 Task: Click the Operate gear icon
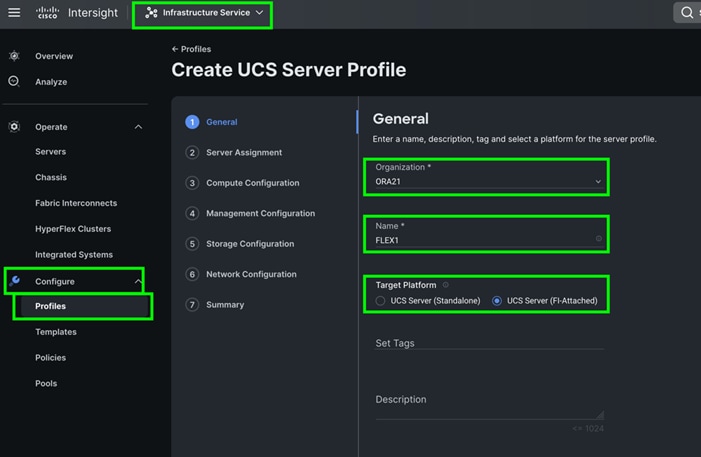pyautogui.click(x=14, y=127)
